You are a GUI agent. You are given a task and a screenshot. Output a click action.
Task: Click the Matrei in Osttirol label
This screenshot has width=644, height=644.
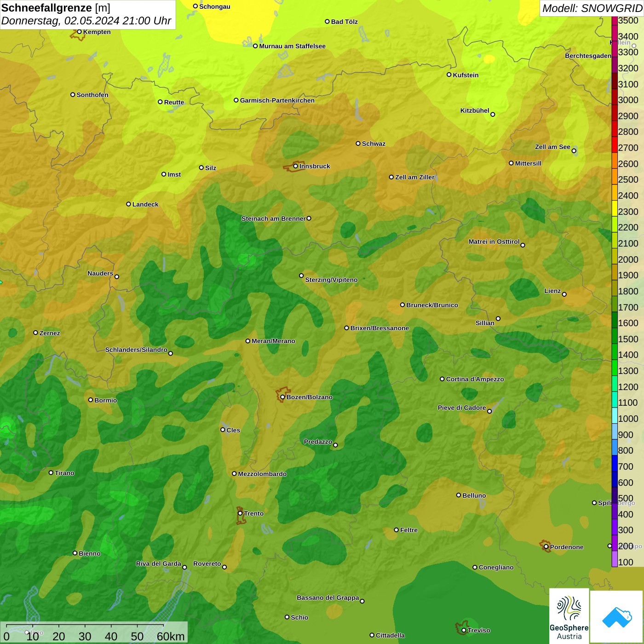coord(494,241)
